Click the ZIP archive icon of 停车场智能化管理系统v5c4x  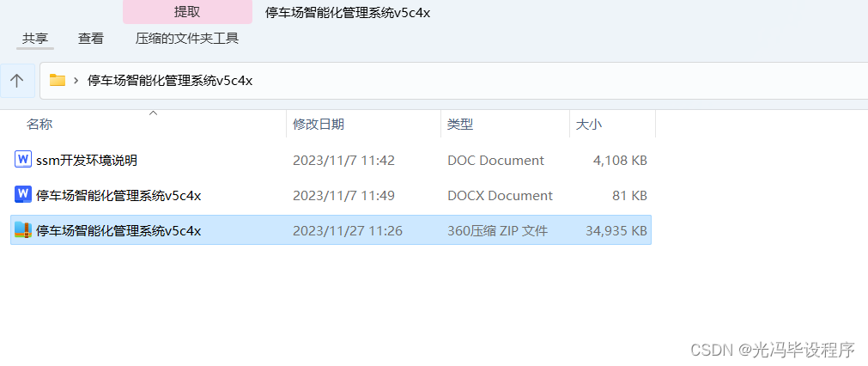22,230
